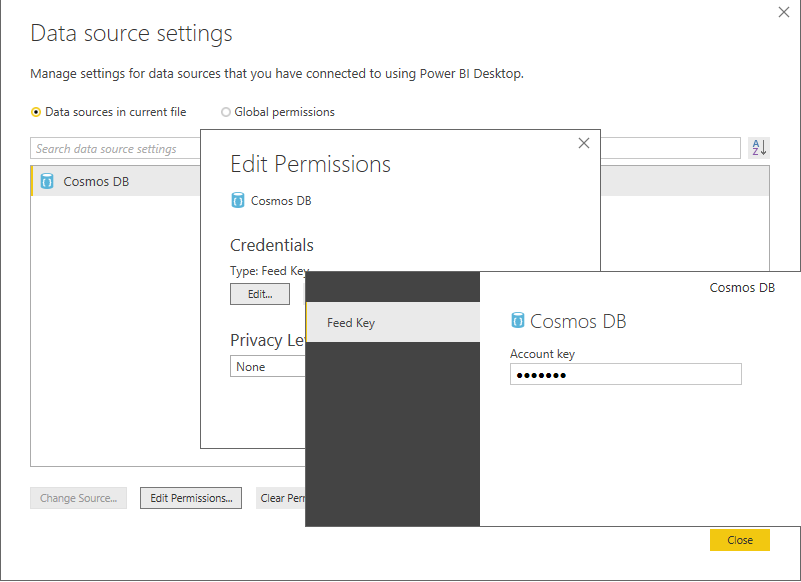Screen dimensions: 801x582
Task: Click Cosmos DB icon beside credential heading
Action: 517,320
